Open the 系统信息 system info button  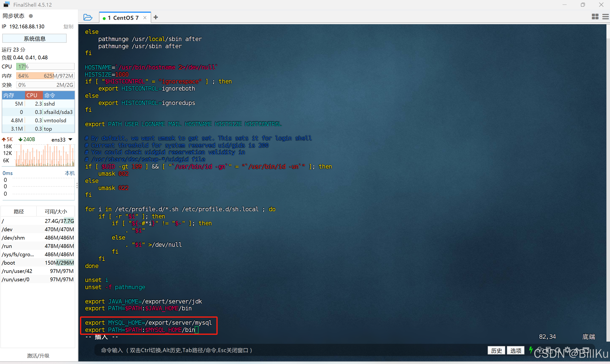[34, 39]
